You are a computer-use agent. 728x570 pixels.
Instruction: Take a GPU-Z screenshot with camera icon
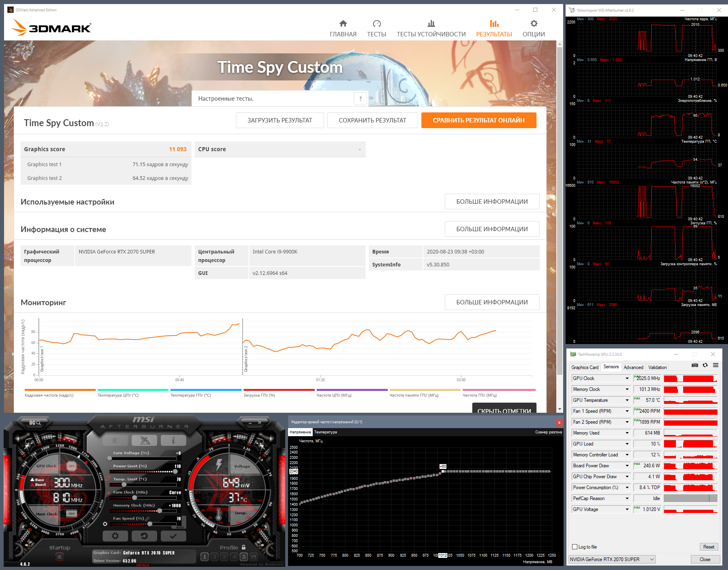coord(694,365)
